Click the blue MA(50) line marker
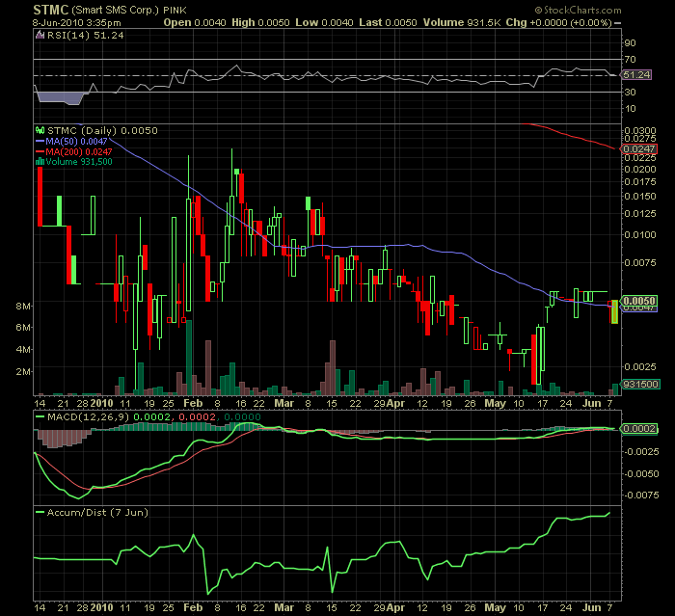The width and height of the screenshot is (675, 616). click(39, 141)
